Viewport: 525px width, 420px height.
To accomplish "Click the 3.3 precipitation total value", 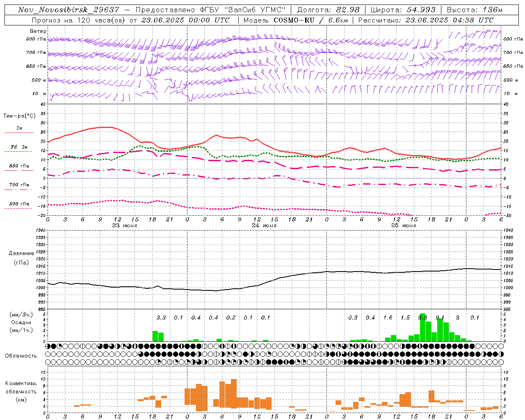I will (x=161, y=317).
